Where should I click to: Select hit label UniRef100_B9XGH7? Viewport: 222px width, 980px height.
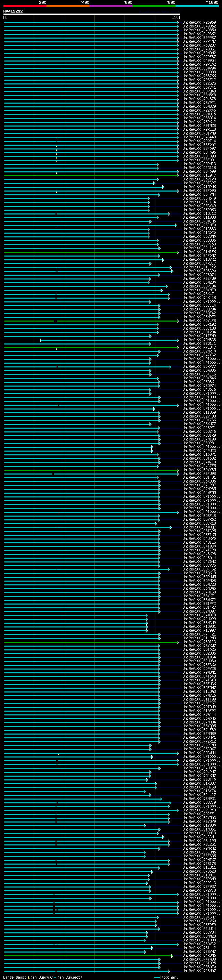[199, 917]
